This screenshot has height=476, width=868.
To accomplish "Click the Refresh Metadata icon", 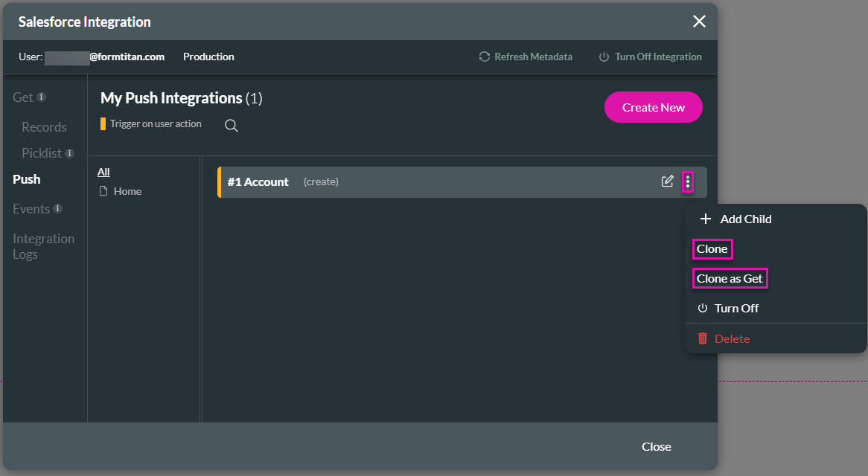I will (x=485, y=57).
